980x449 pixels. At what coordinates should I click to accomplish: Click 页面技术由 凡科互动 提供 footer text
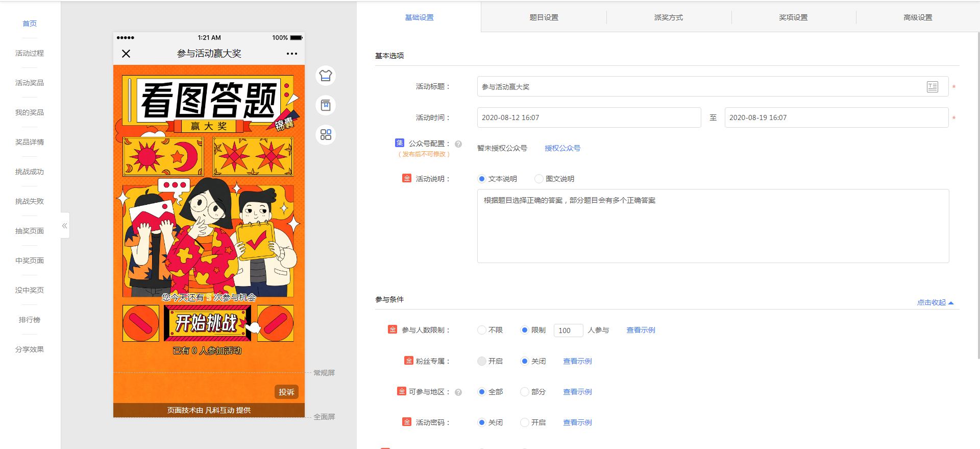(x=209, y=410)
